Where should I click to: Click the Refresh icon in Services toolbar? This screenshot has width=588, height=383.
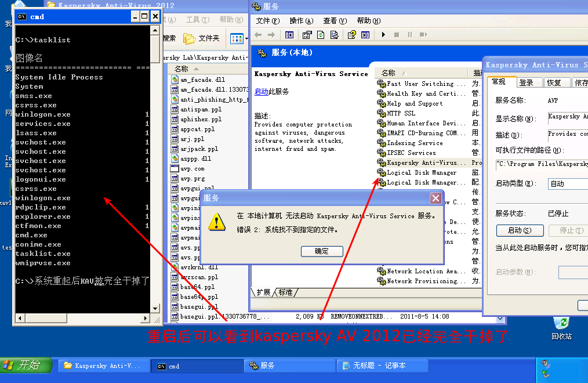click(321, 35)
